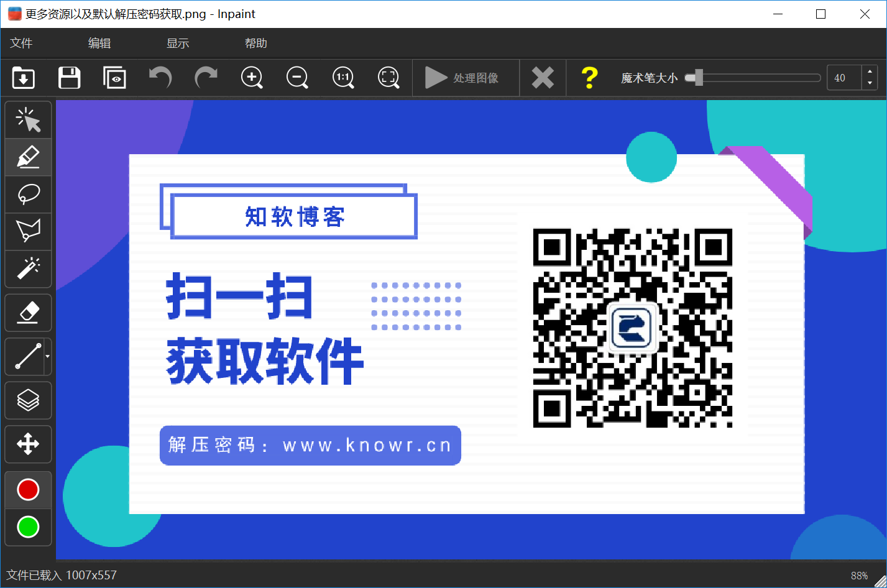The height and width of the screenshot is (588, 887).
Task: Click the view original image icon
Action: point(114,78)
